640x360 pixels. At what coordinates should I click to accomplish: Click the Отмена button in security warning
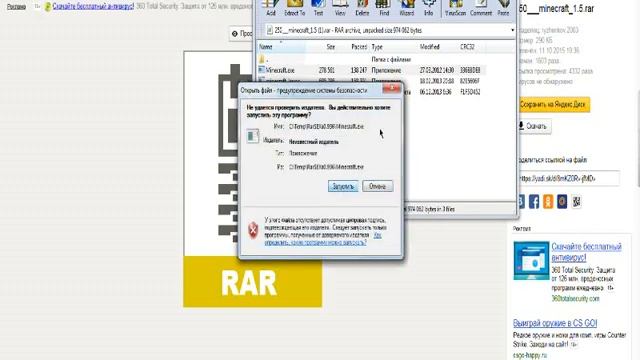(378, 186)
